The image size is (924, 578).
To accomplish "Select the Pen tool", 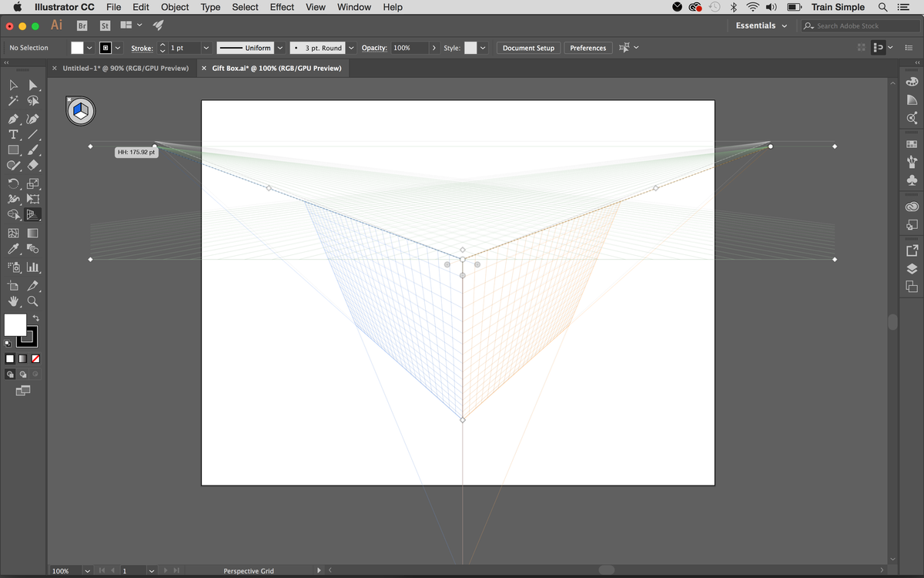I will tap(13, 119).
